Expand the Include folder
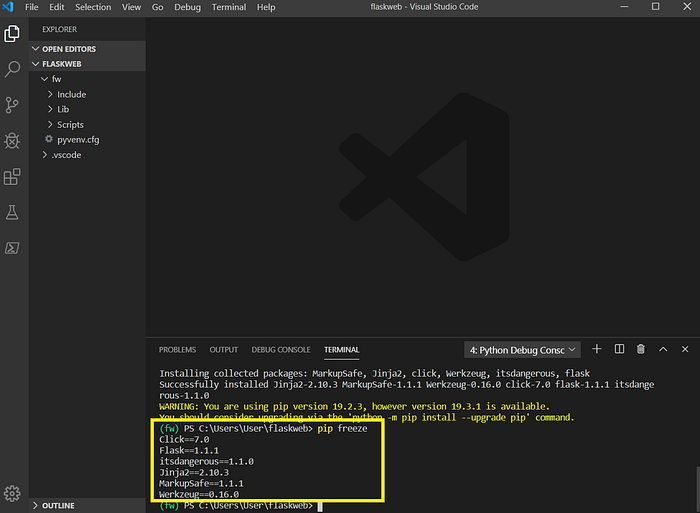The height and width of the screenshot is (513, 700). pyautogui.click(x=71, y=95)
